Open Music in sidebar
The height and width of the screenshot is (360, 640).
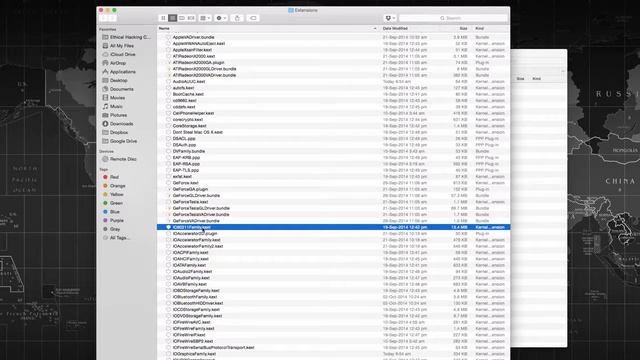[113, 107]
